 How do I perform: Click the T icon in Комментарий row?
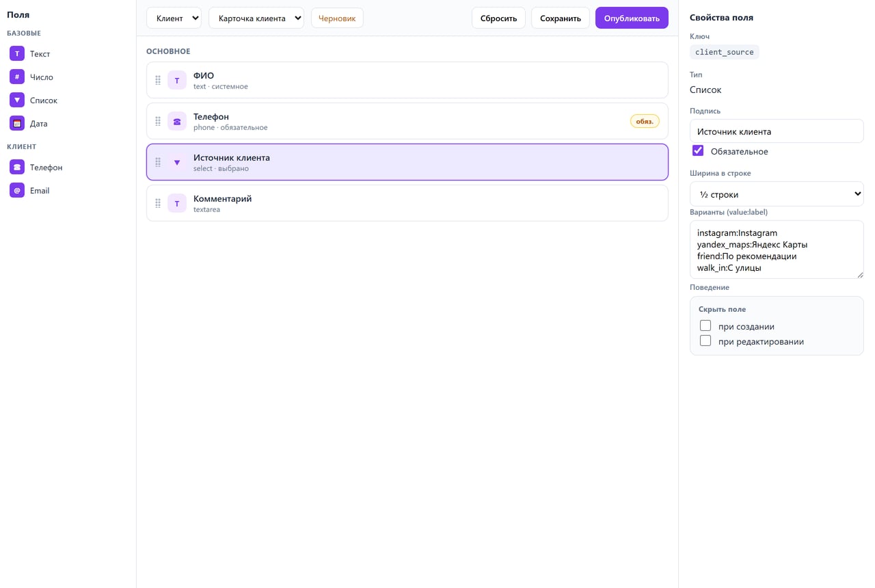coord(177,204)
